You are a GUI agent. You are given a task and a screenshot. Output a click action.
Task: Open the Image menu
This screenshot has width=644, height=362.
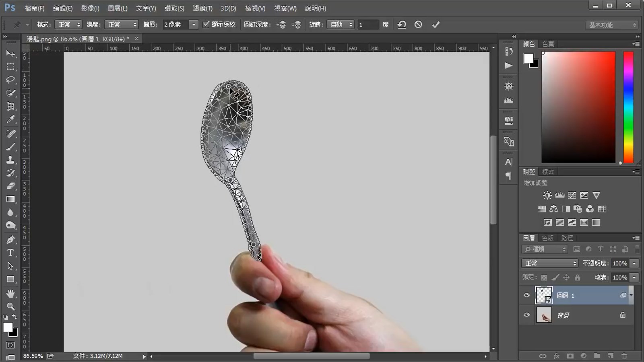tap(90, 8)
